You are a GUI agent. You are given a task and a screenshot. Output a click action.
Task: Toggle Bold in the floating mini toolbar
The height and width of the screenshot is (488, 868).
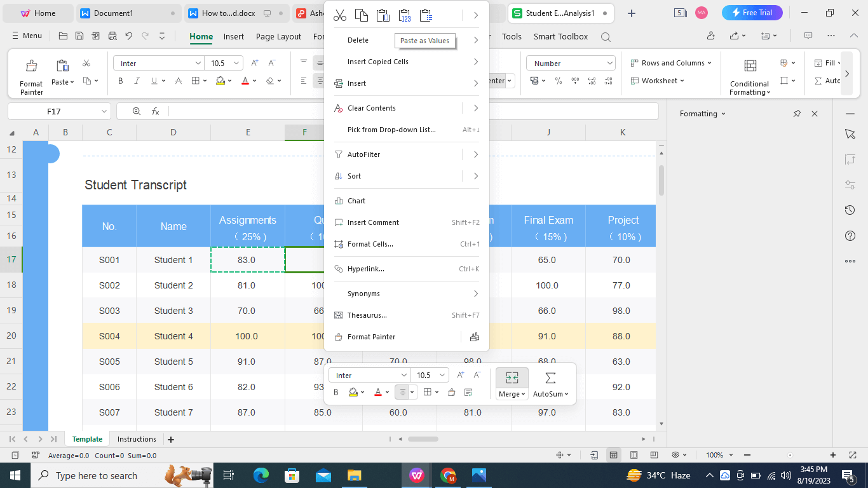pos(336,392)
